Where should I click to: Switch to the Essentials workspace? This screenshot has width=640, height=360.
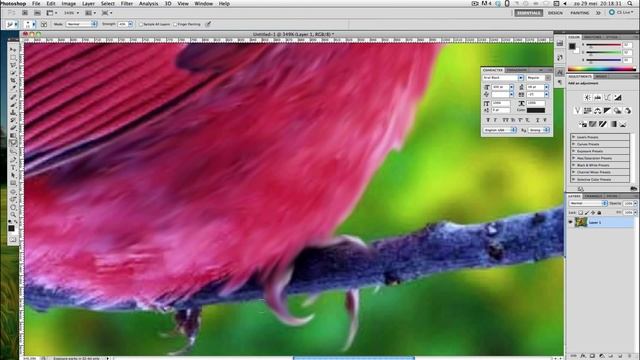[529, 13]
